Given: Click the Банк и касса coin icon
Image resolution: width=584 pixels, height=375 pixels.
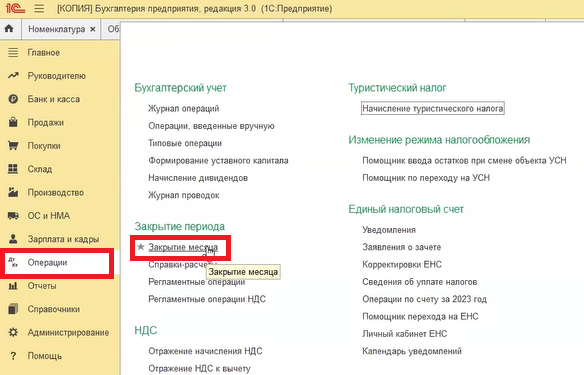Looking at the screenshot, I should tap(13, 99).
